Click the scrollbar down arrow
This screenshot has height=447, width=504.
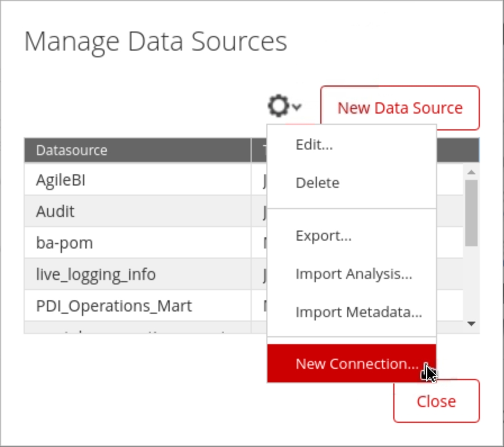(x=471, y=323)
